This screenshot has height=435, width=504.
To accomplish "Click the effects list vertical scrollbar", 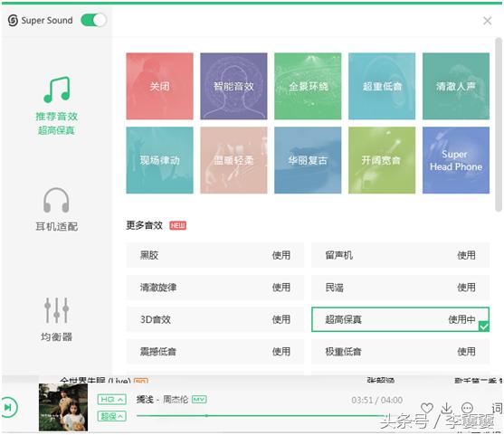I will click(x=499, y=125).
